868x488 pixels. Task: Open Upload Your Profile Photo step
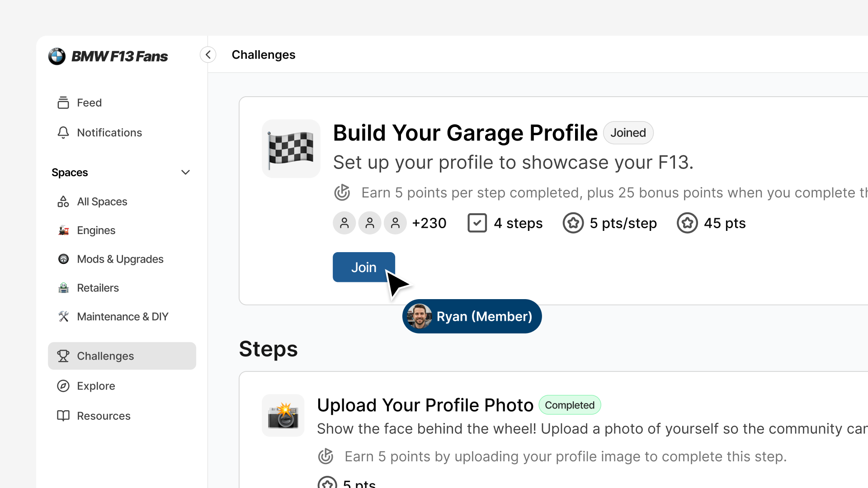[x=425, y=405]
